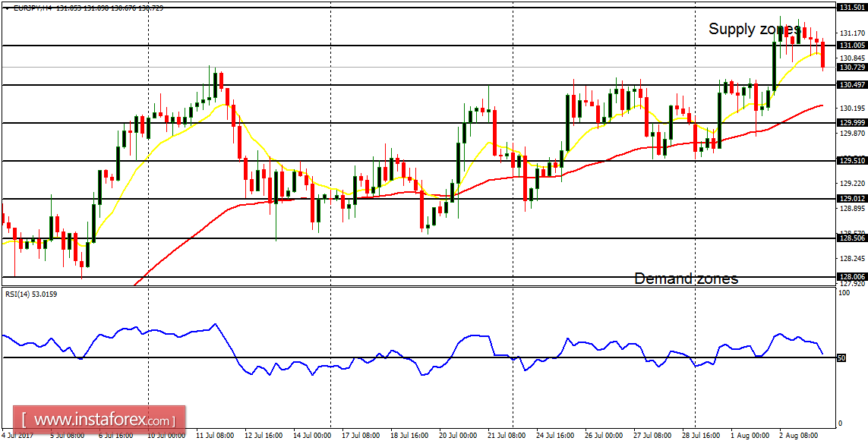Select the Demand zones label
The width and height of the screenshot is (868, 444).
[686, 279]
